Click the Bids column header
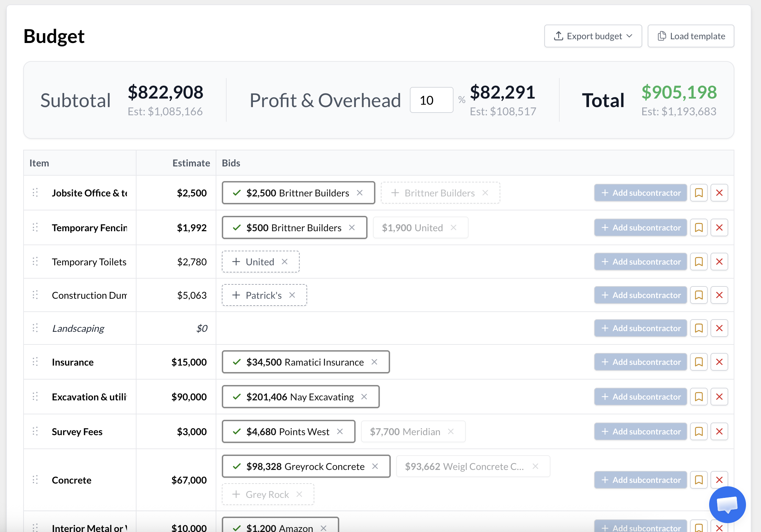The height and width of the screenshot is (532, 761). coord(231,163)
